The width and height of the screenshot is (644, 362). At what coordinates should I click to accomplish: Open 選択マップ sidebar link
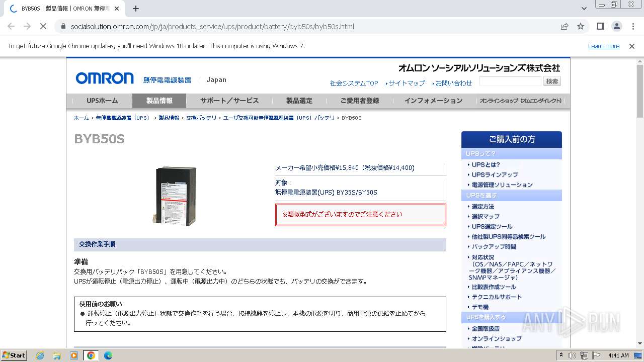click(485, 217)
